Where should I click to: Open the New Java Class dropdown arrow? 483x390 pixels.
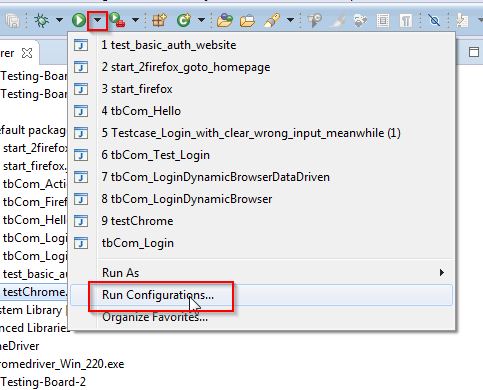(x=201, y=20)
